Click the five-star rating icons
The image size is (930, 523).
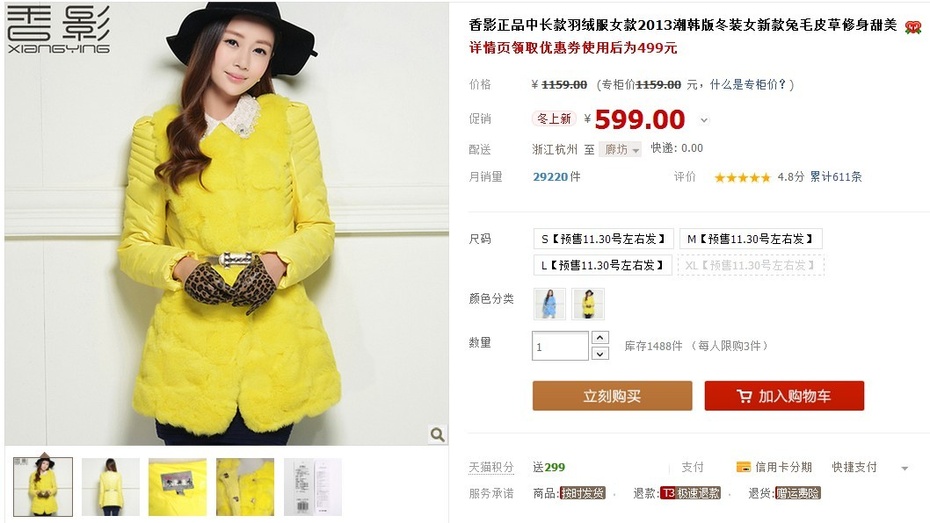[742, 177]
